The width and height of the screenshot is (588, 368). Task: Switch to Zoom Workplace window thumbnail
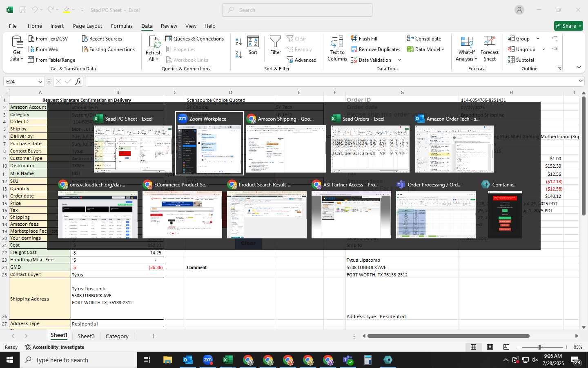click(x=209, y=143)
